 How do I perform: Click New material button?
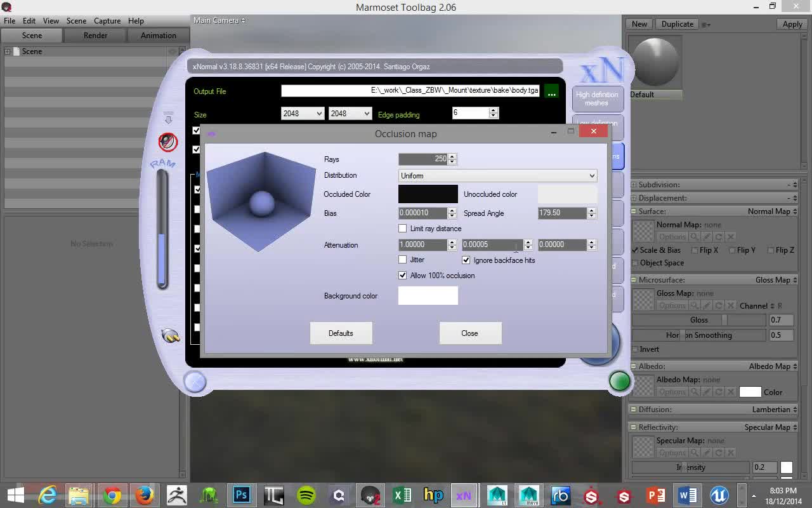[639, 24]
